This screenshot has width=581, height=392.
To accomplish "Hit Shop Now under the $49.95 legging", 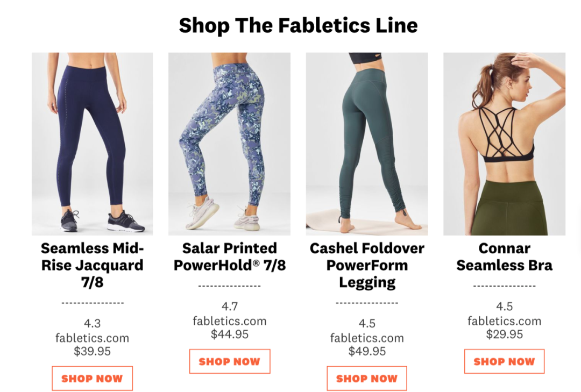I will 367,379.
